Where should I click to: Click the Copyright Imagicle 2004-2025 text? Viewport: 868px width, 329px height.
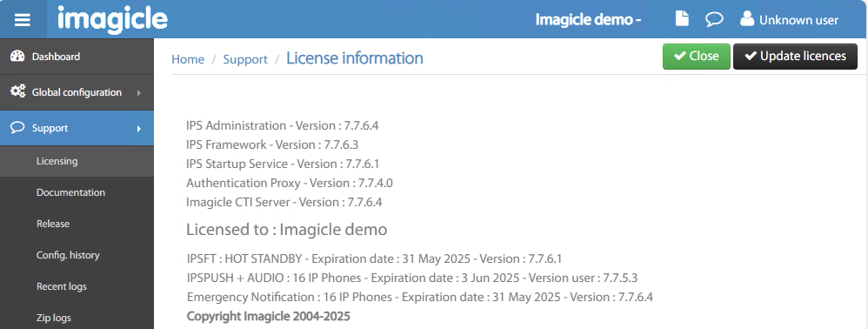click(269, 316)
